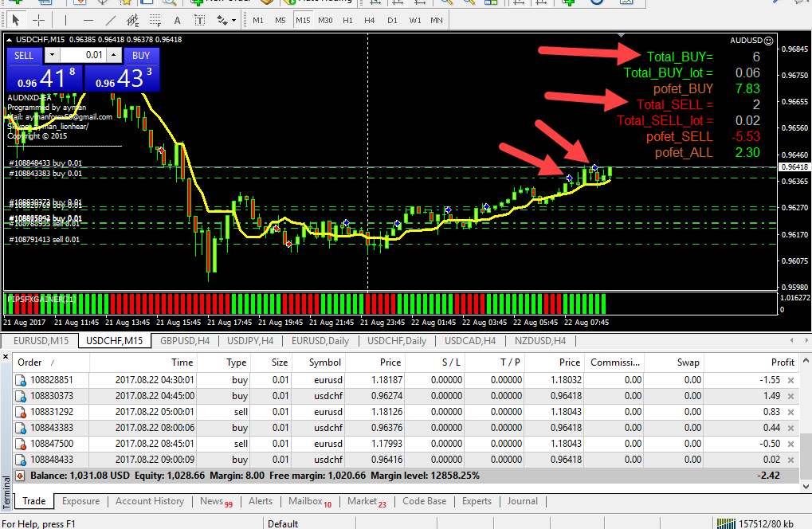Choose the Horizontal Line drawing tool

click(x=88, y=20)
